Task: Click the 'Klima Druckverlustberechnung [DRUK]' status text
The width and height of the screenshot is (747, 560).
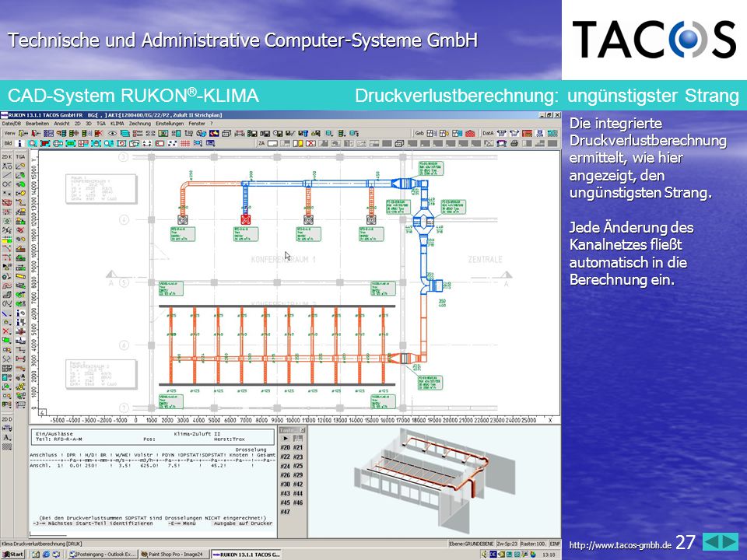Action: click(x=42, y=544)
